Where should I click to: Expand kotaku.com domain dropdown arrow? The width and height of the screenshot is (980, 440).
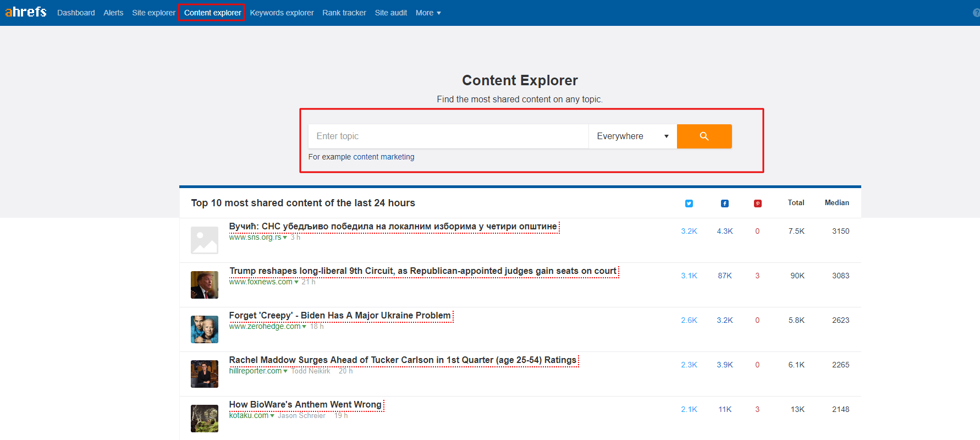coord(272,416)
